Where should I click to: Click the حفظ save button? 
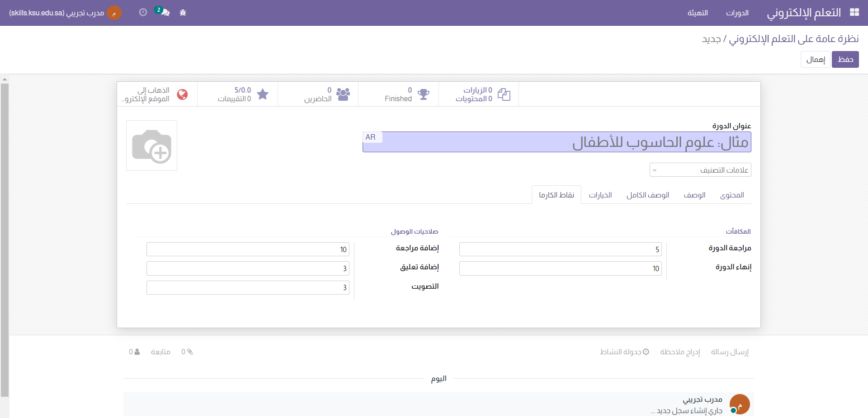[845, 59]
